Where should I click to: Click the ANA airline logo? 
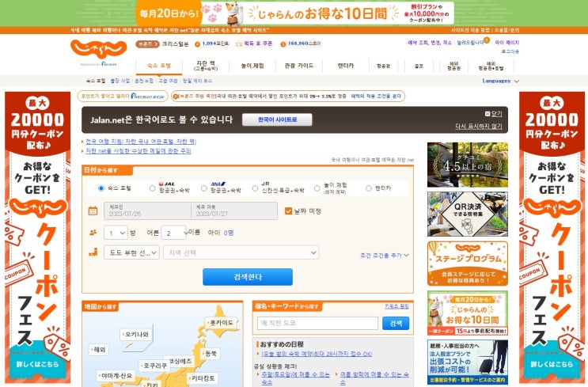(x=218, y=184)
